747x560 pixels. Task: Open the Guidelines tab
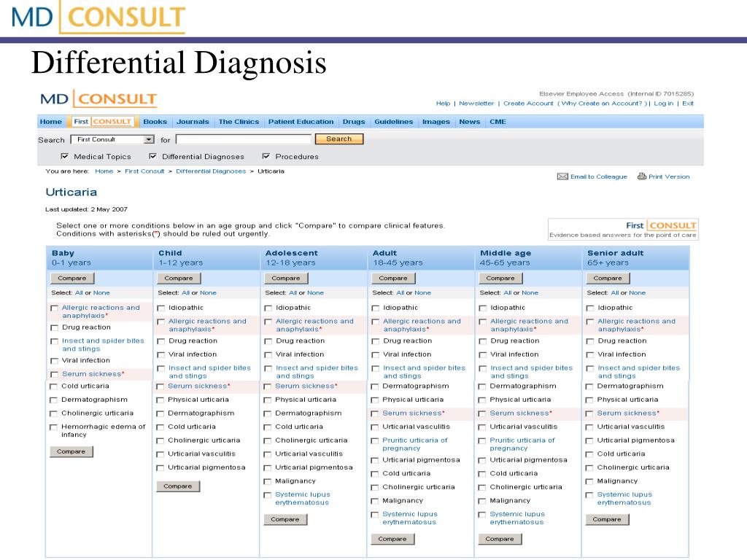[x=394, y=122]
